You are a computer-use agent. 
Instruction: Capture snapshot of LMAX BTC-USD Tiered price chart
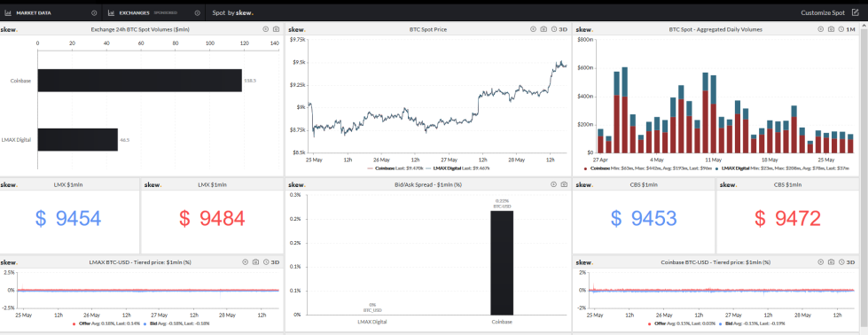click(x=255, y=262)
